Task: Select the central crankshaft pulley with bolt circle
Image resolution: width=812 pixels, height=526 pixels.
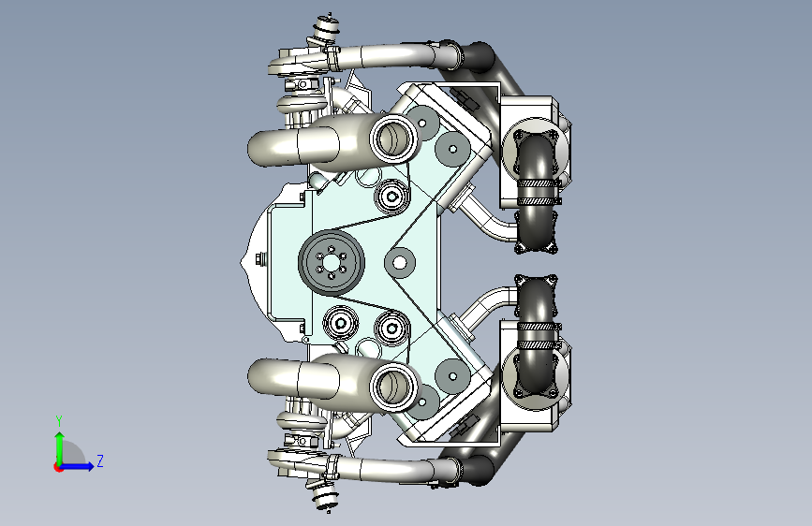Action: coord(331,263)
